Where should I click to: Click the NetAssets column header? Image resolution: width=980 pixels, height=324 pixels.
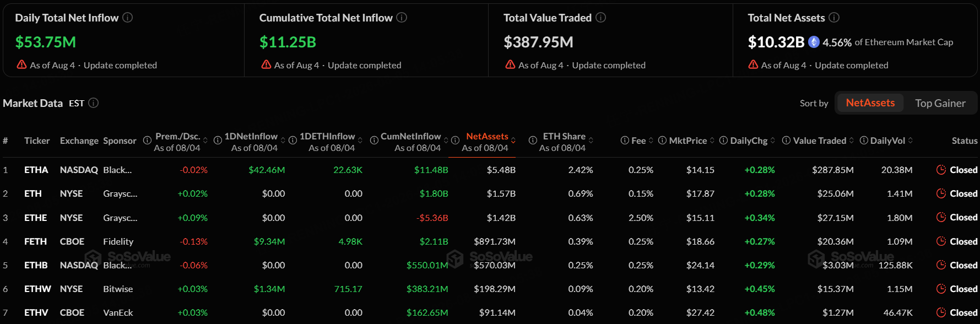point(487,136)
